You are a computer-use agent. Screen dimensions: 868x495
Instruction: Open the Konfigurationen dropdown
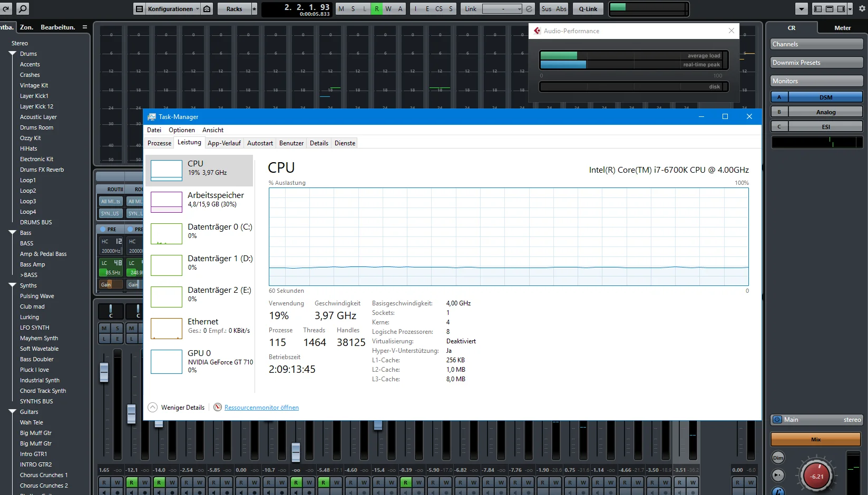click(173, 9)
